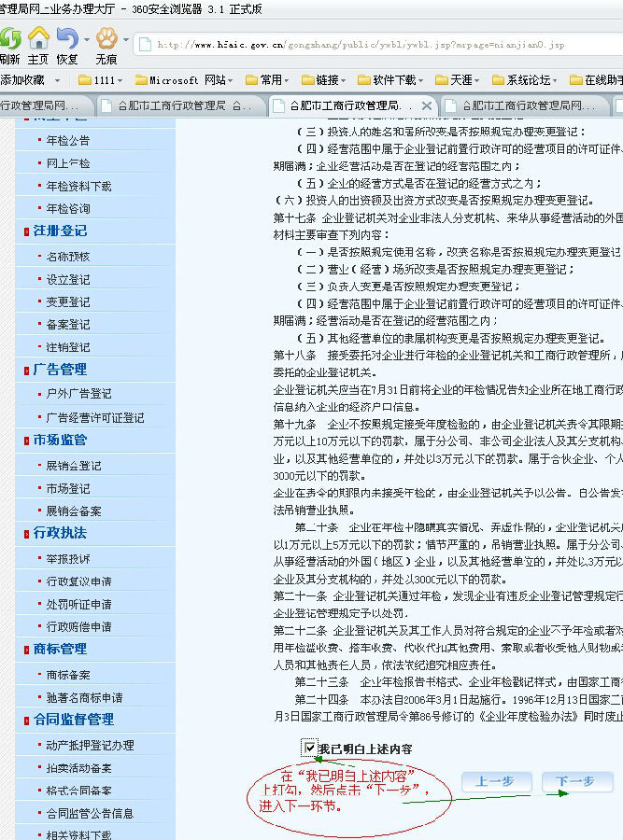Click red bullet icon beside 商标管理
Viewport: 623px width, 840px height.
pos(26,650)
